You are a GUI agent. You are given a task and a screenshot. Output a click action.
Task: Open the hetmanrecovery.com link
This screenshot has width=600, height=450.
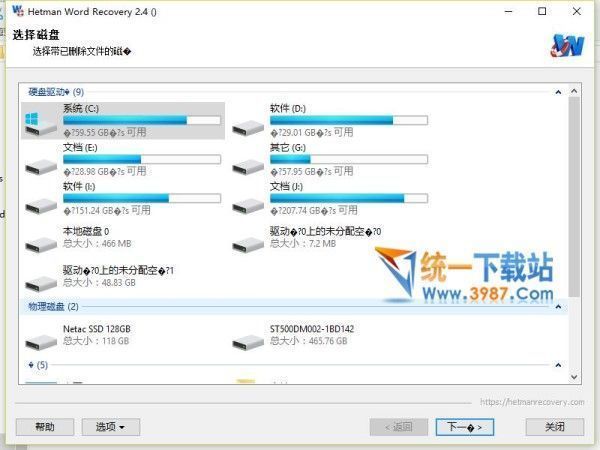530,402
